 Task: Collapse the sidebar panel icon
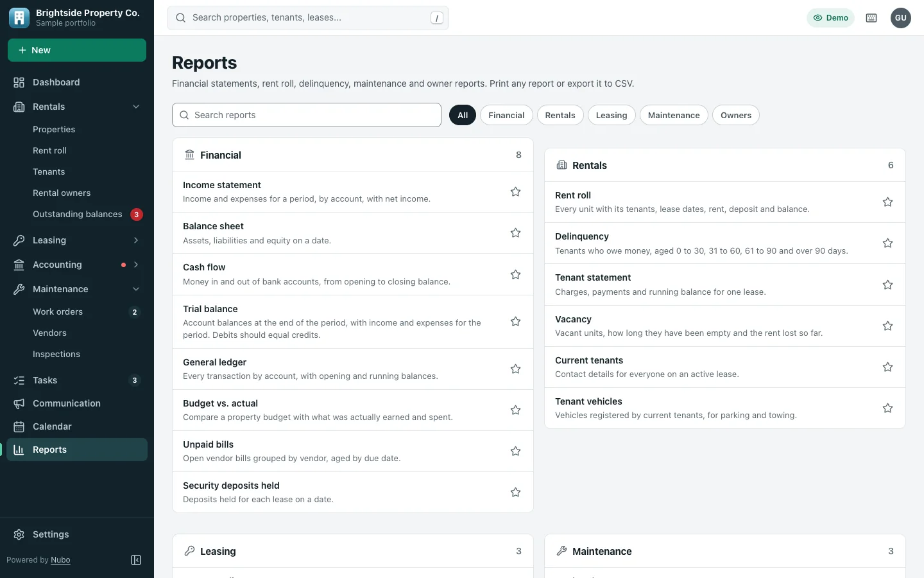tap(136, 560)
